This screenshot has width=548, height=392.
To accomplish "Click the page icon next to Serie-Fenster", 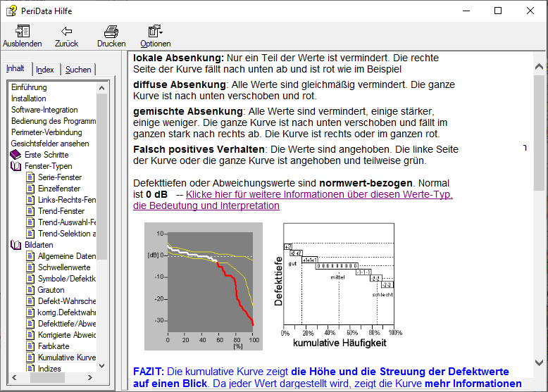I will 31,177.
